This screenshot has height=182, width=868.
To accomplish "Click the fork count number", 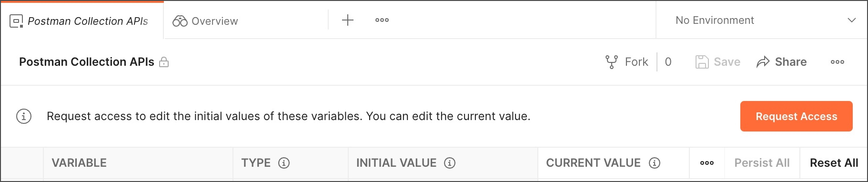I will pos(668,62).
